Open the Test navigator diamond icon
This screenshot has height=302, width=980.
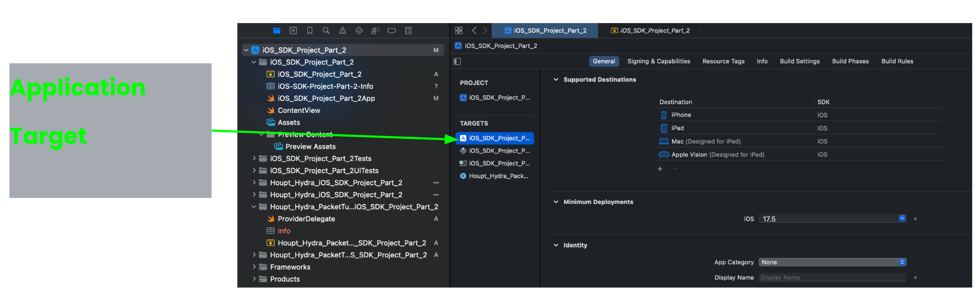(x=359, y=31)
